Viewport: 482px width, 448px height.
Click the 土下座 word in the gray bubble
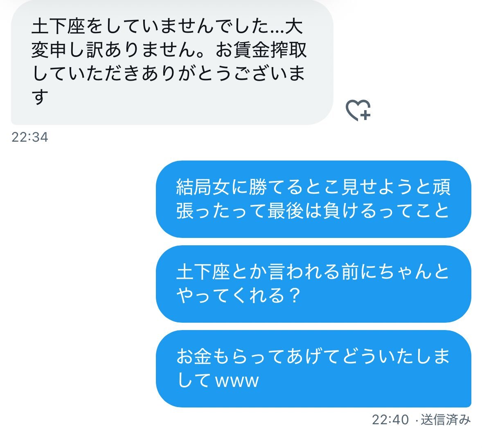59,27
